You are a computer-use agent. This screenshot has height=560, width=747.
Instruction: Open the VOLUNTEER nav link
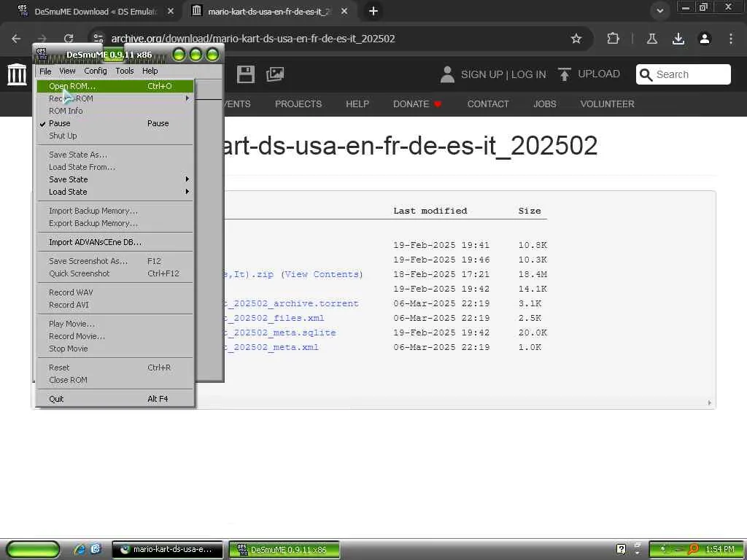pyautogui.click(x=607, y=104)
